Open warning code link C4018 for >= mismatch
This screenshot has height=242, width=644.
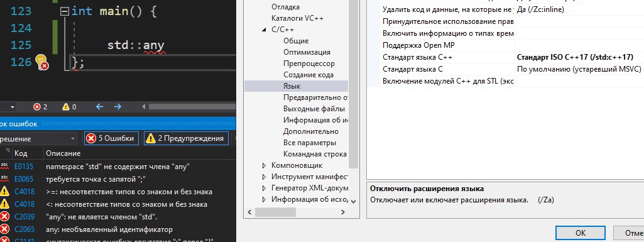click(x=25, y=192)
